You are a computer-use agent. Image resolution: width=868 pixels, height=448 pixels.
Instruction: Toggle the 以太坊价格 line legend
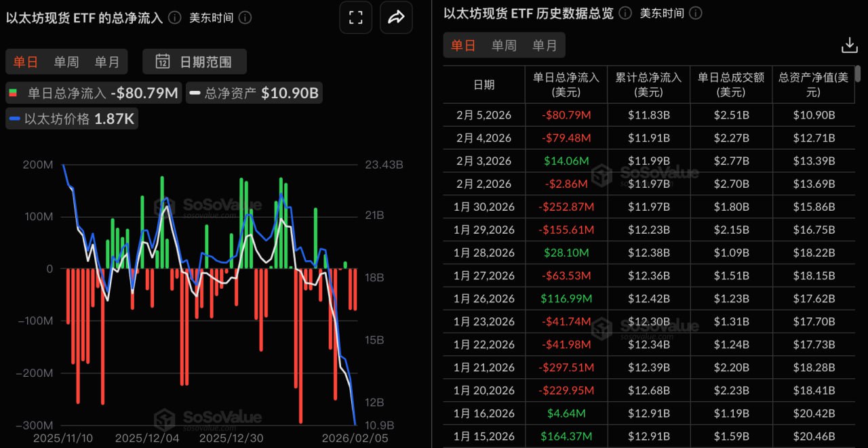tap(71, 118)
